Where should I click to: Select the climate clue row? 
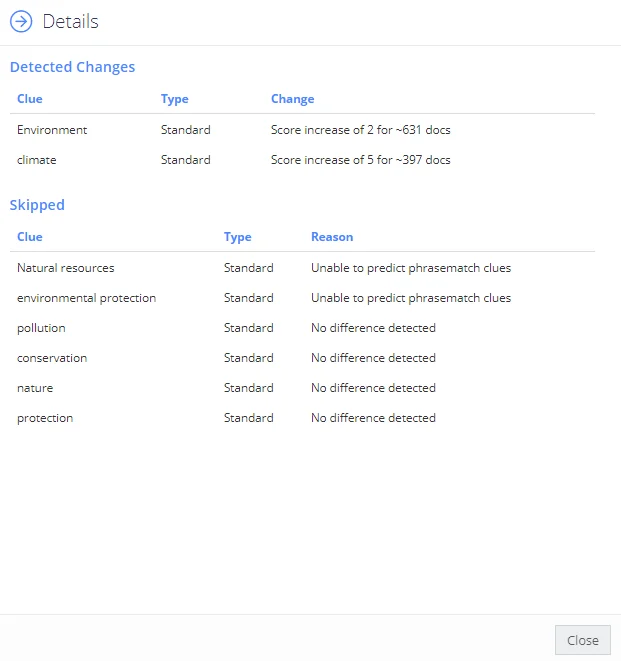pos(302,160)
